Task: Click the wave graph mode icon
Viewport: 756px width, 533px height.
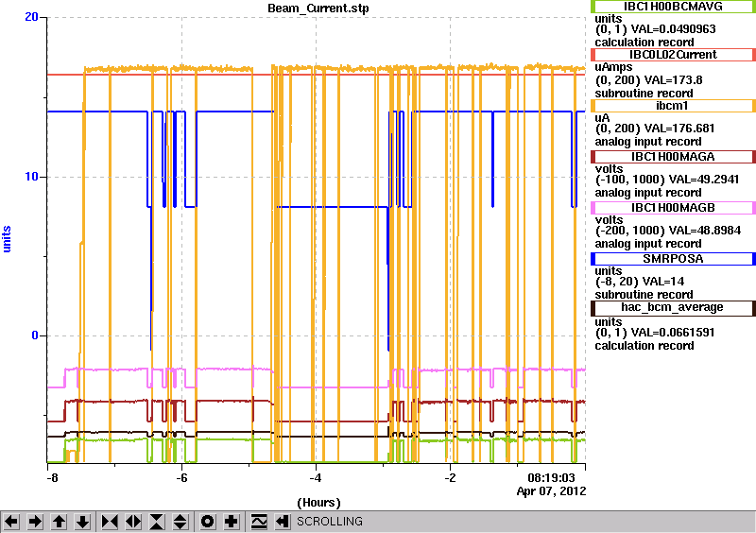Action: pyautogui.click(x=259, y=522)
